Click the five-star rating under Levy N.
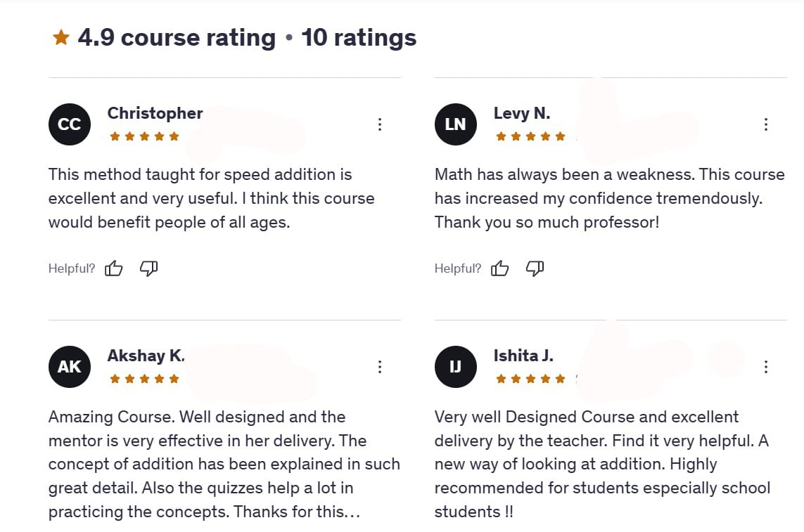Viewport: 804px width, 532px height. click(x=530, y=136)
